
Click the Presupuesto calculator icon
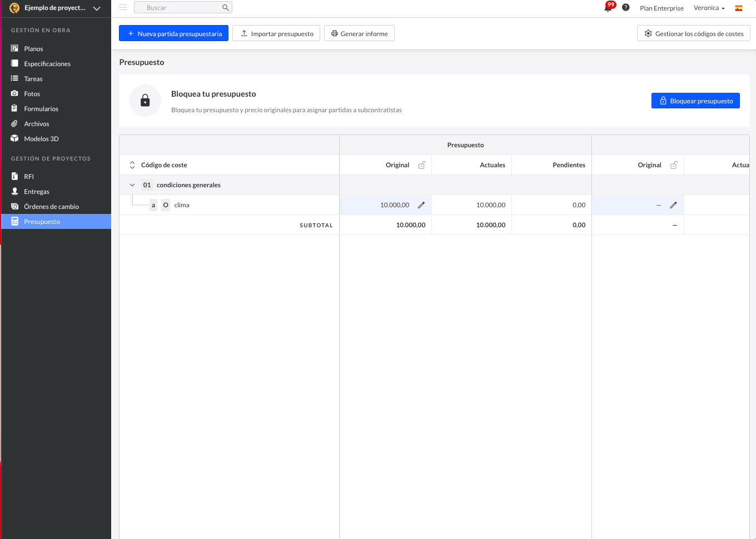[15, 221]
